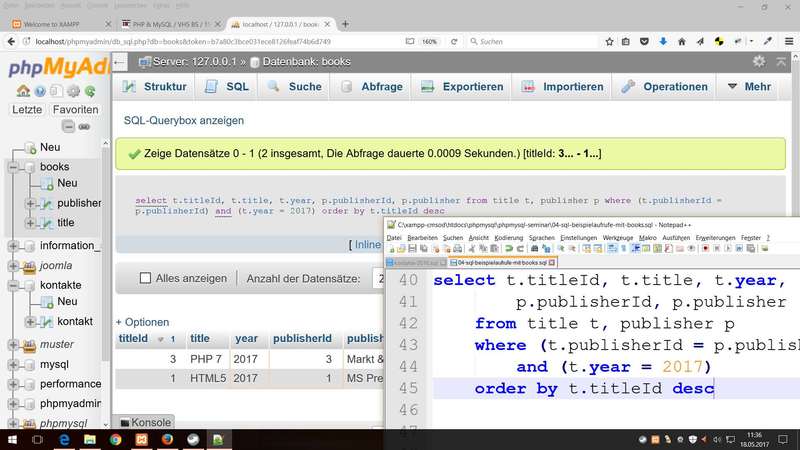The image size is (800, 450).
Task: Tick the 'Alles anzeigen' checkbox
Action: [145, 278]
